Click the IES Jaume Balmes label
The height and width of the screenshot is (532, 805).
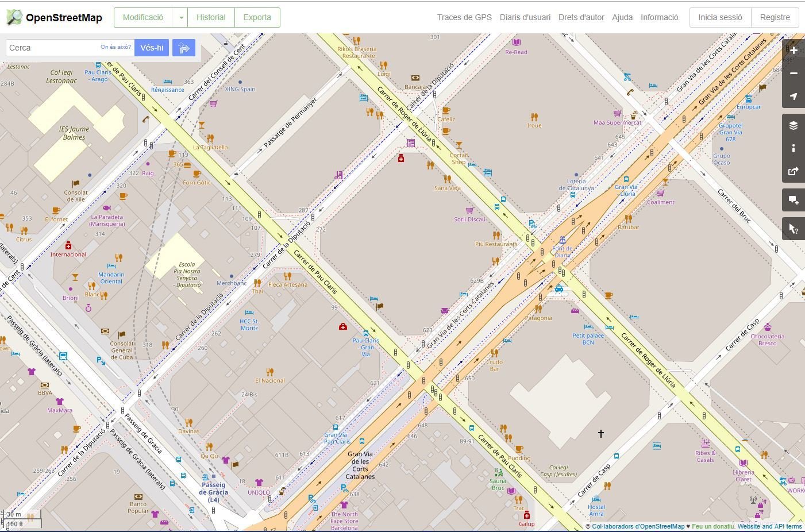(x=74, y=133)
